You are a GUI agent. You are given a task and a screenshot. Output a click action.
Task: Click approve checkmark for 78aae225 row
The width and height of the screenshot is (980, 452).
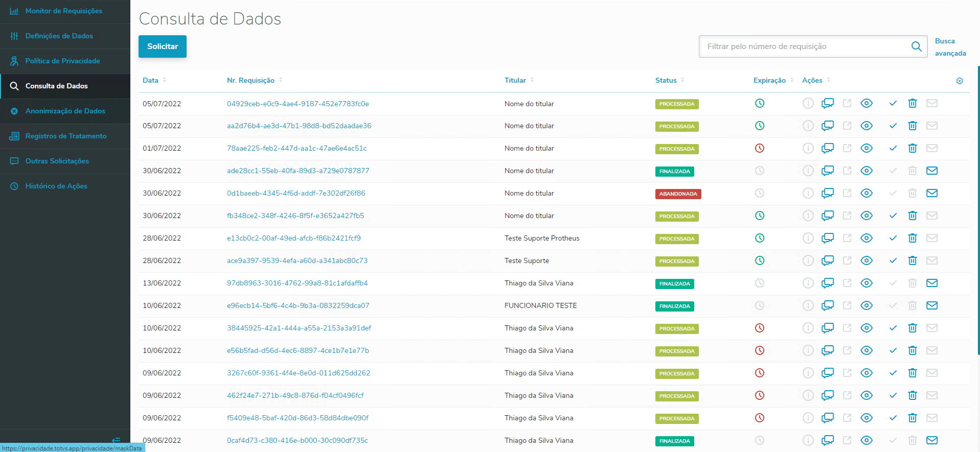[x=893, y=148]
